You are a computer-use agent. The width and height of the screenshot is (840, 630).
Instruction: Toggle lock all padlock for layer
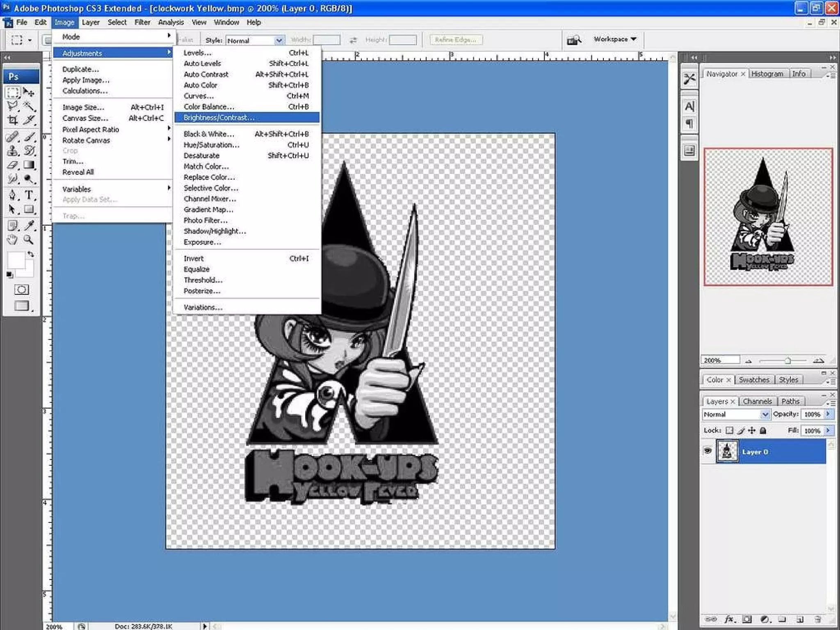tap(763, 430)
